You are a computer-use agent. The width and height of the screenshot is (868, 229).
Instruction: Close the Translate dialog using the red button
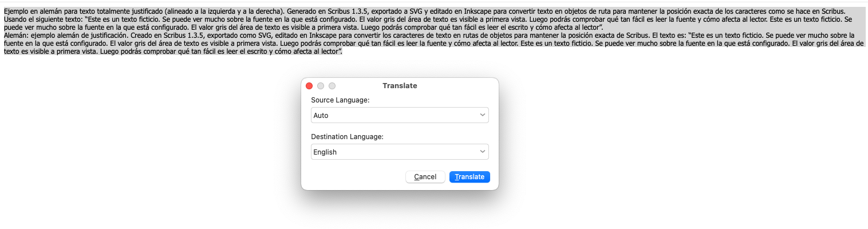[x=309, y=86]
